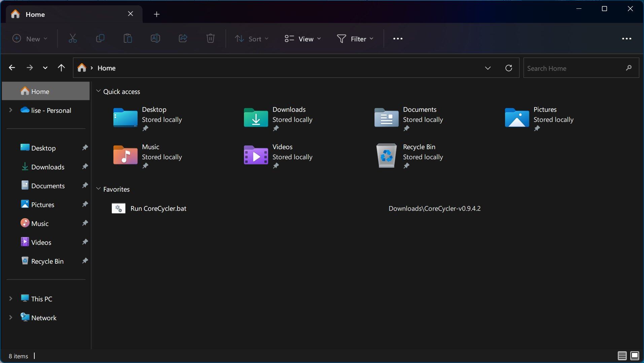Switch to large thumbnails view icon in status bar
The width and height of the screenshot is (644, 363).
tap(635, 356)
